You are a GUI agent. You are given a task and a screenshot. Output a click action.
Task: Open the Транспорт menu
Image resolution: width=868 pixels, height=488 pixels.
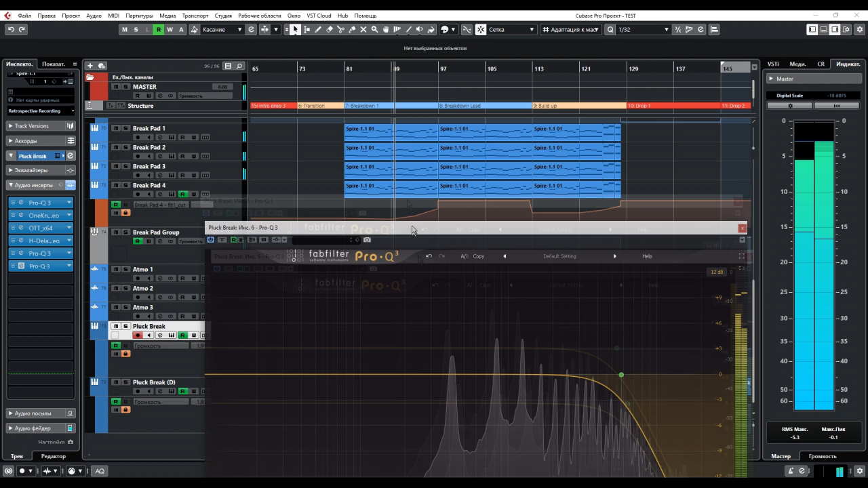(x=195, y=15)
